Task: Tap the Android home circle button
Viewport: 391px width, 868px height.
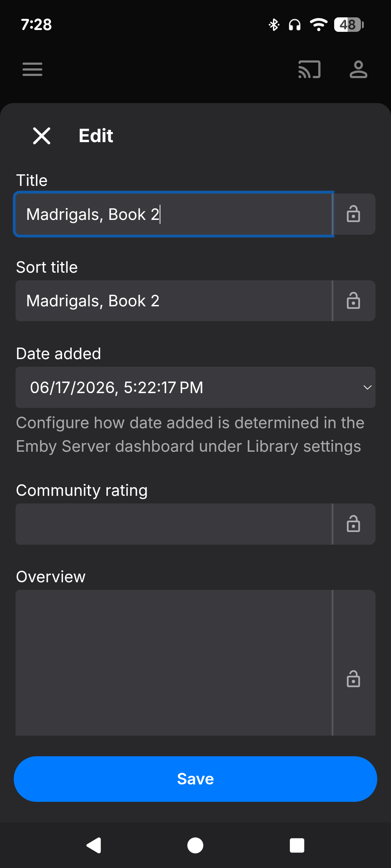Action: (x=195, y=845)
